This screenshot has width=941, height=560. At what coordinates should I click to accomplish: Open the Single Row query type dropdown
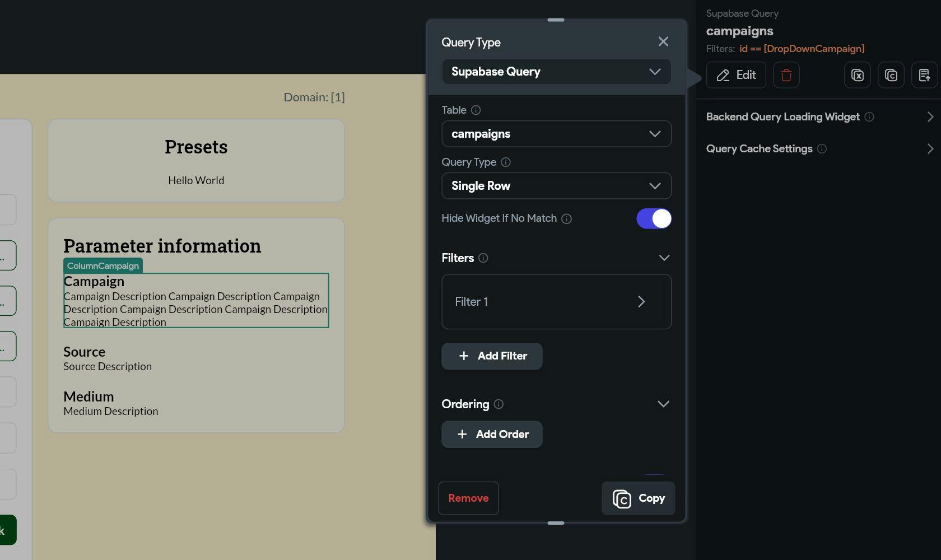click(556, 186)
